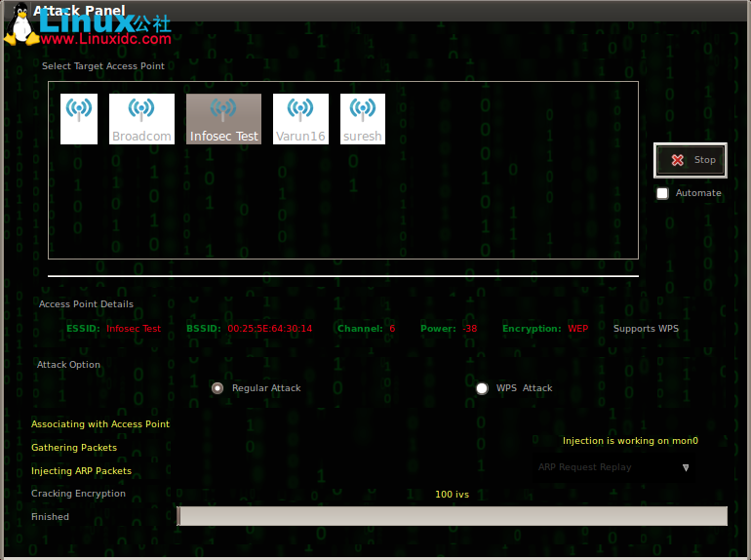
Task: Click the Injection is working on mon0 status
Action: click(630, 441)
